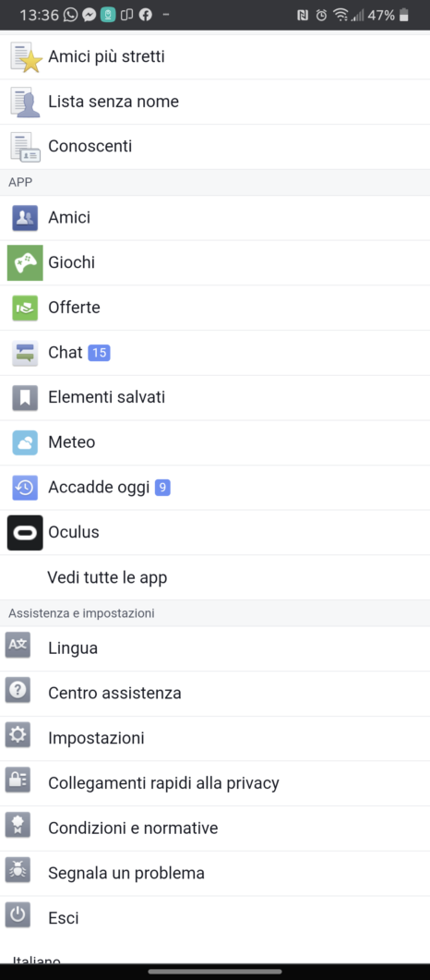Tap the WhatsApp notification in status bar
The image size is (430, 980).
pyautogui.click(x=71, y=15)
